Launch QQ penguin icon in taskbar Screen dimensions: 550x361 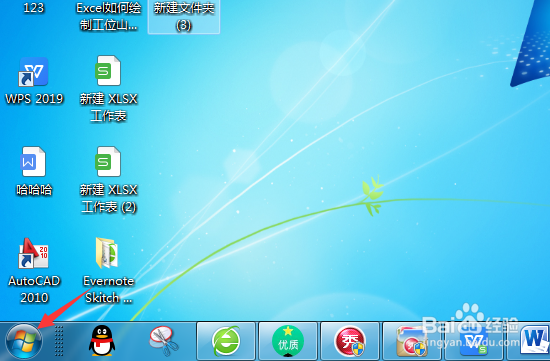pos(102,341)
